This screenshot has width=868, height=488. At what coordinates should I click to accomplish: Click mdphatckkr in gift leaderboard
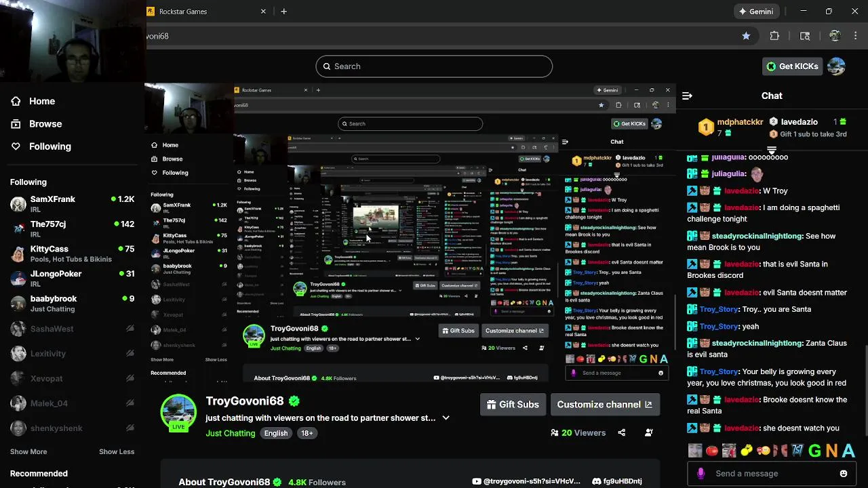click(x=740, y=122)
